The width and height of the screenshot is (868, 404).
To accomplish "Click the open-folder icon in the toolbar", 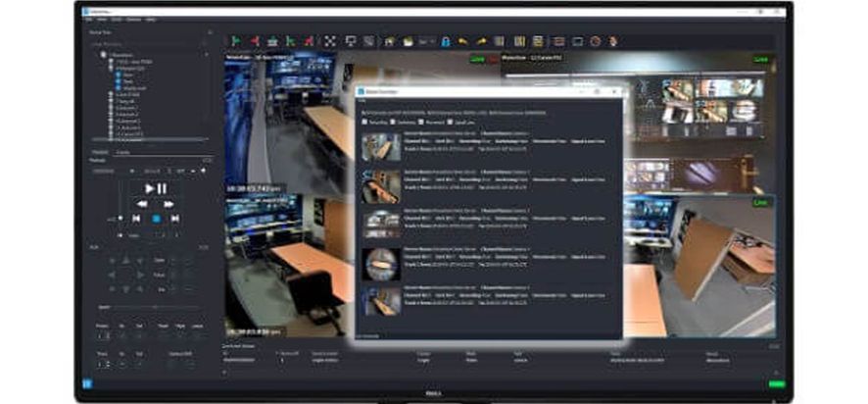I will (x=408, y=41).
